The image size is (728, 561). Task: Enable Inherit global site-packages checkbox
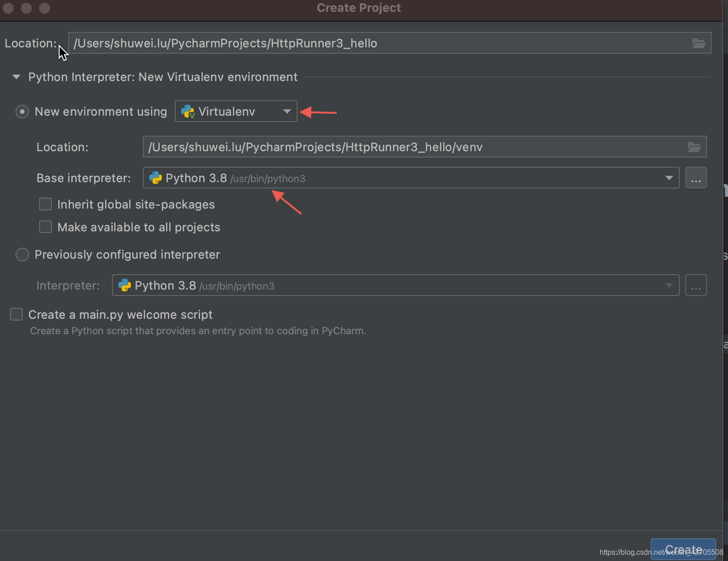45,204
